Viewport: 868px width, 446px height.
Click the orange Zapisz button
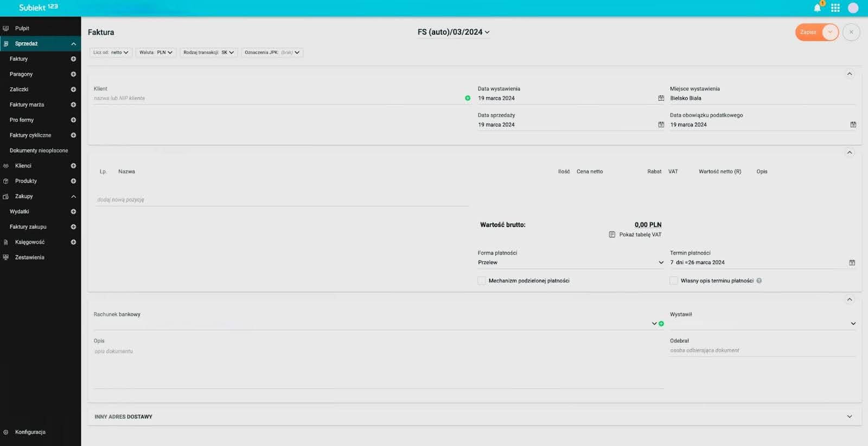click(x=808, y=33)
